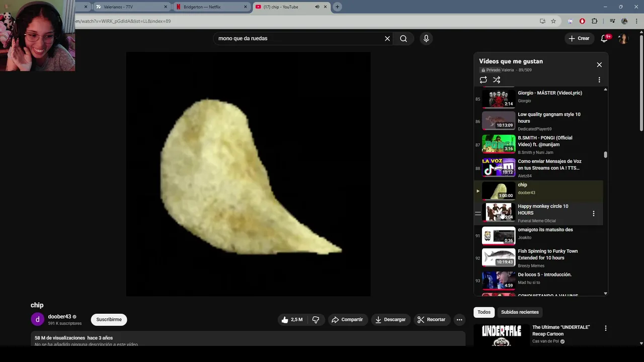644x362 pixels.
Task: Open the install-app icon in address bar
Action: [x=542, y=21]
